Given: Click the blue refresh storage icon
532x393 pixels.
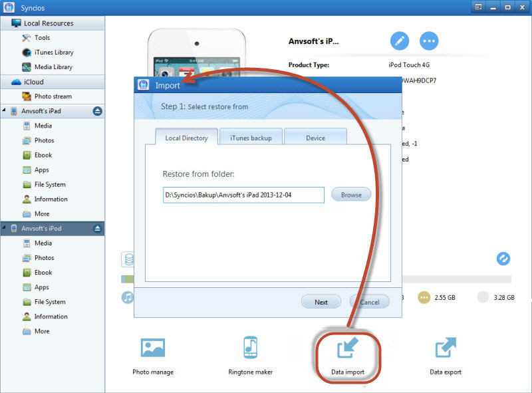Looking at the screenshot, I should tap(503, 259).
